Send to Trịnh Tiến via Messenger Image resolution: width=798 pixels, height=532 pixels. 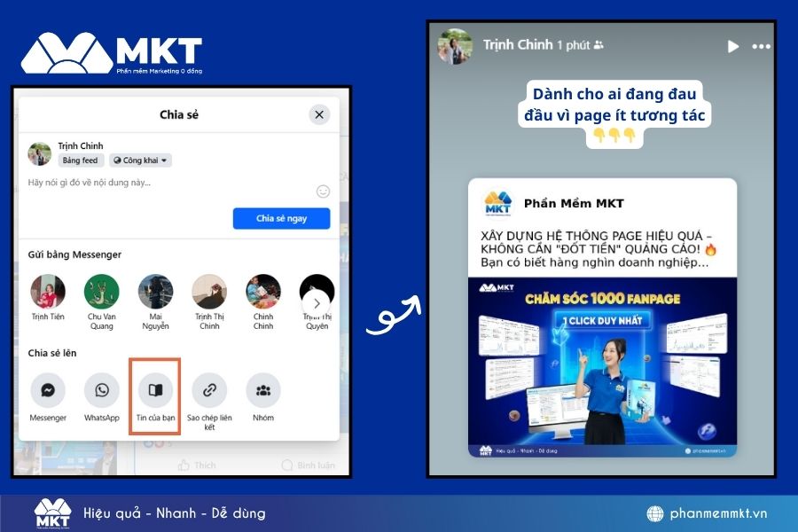click(x=48, y=292)
